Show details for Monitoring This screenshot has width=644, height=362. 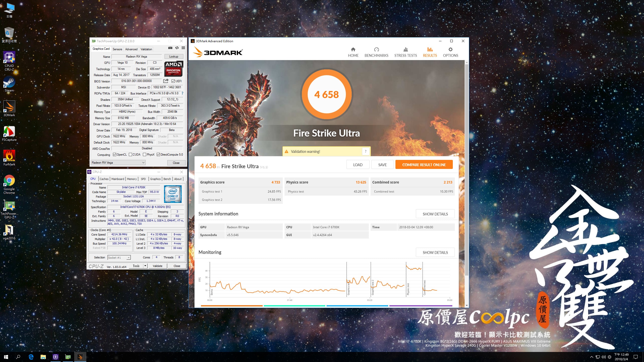coord(435,252)
